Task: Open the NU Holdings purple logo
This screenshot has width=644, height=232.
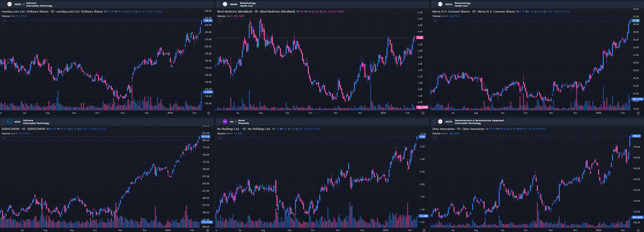Action: click(225, 122)
